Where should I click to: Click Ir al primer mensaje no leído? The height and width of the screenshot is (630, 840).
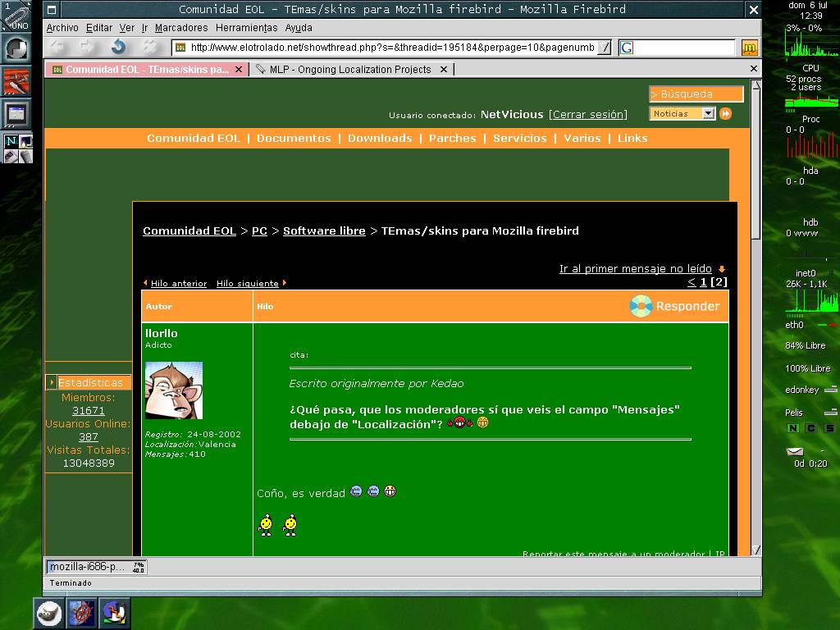pyautogui.click(x=636, y=268)
